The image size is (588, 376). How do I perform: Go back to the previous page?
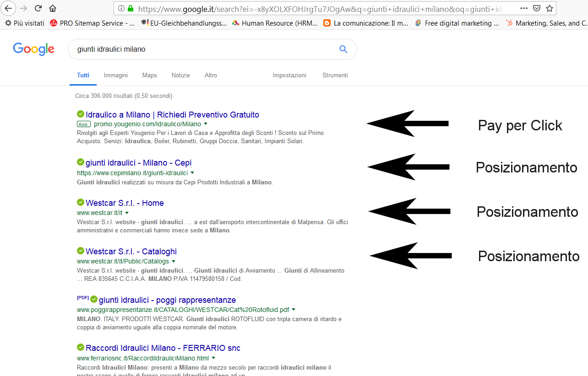[9, 8]
